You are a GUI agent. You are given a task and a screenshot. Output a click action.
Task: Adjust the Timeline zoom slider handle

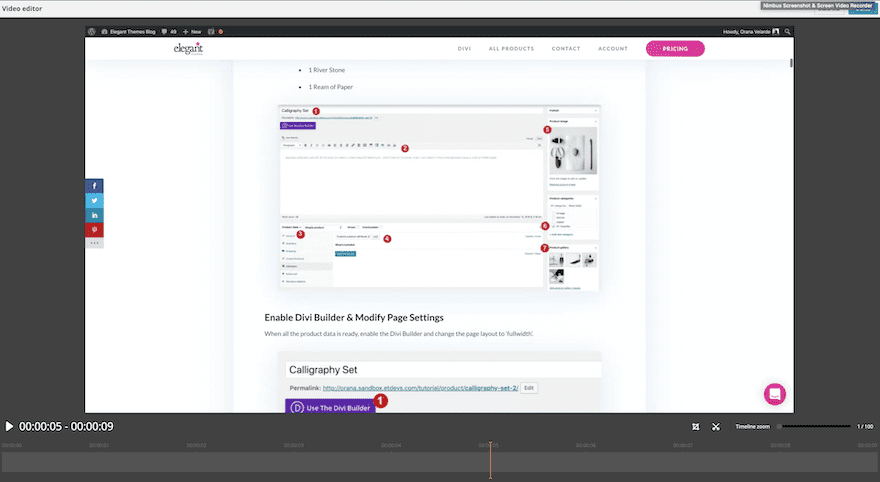[x=779, y=426]
